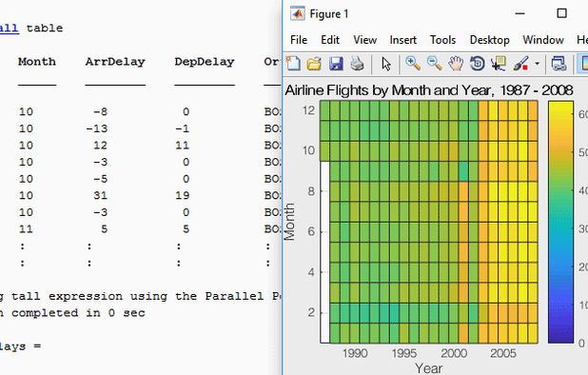
Task: Open a file with the folder icon
Action: click(314, 64)
